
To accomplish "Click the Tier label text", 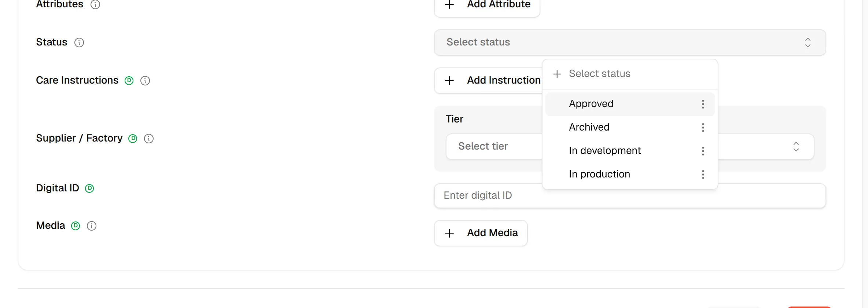I will pyautogui.click(x=455, y=119).
